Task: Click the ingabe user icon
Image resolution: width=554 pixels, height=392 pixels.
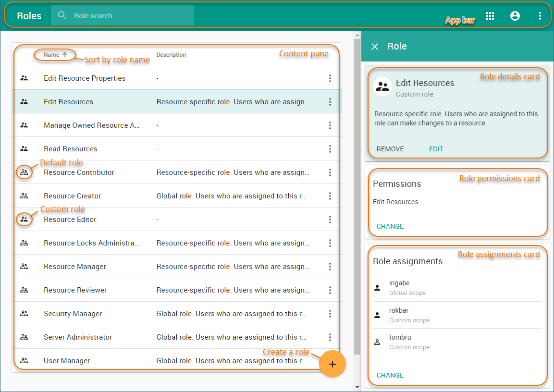Action: point(377,288)
